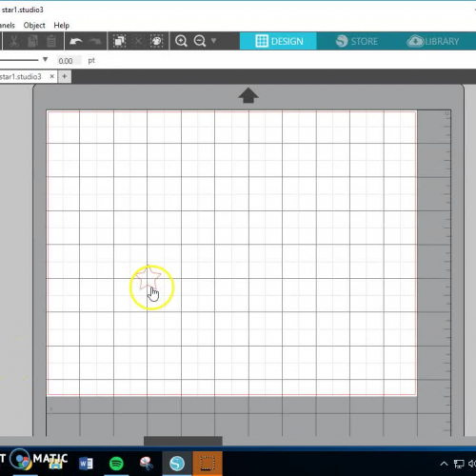Viewport: 476px width, 476px height.
Task: Open the line style dropdown arrow
Action: [x=45, y=60]
